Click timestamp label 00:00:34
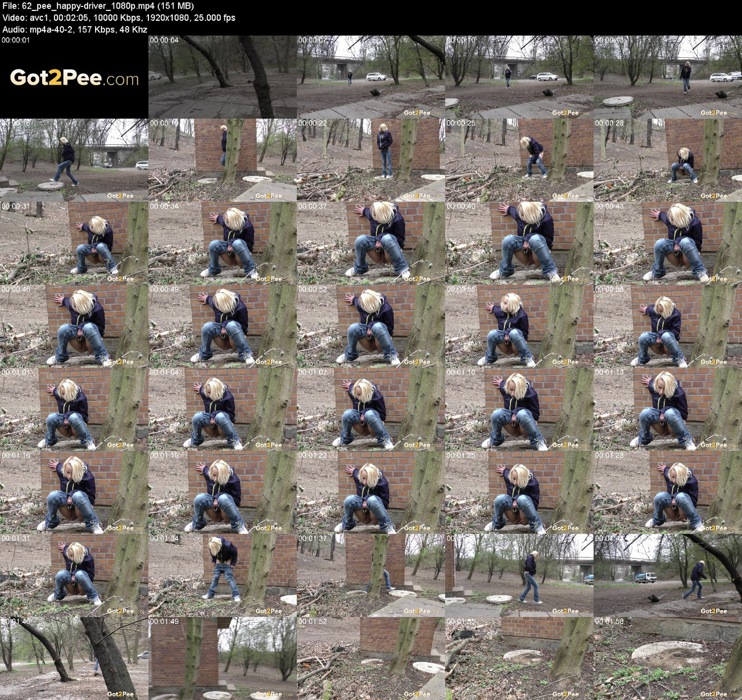Image resolution: width=742 pixels, height=700 pixels. 163,206
